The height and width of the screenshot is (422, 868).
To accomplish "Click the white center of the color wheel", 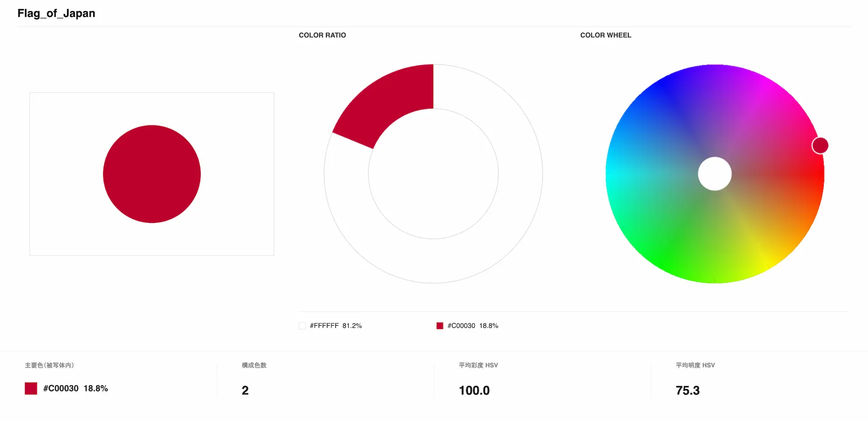I will pyautogui.click(x=715, y=174).
